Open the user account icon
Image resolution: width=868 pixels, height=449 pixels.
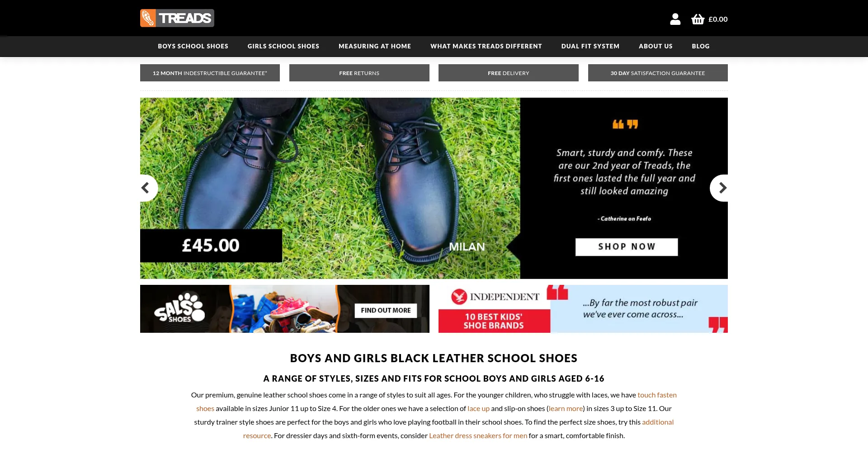[x=675, y=19]
